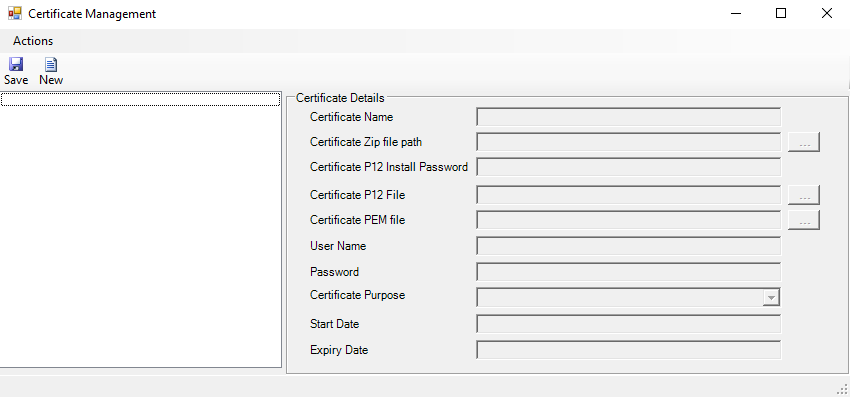This screenshot has height=397, width=850.
Task: Select the empty item in certificate list
Action: [x=140, y=99]
